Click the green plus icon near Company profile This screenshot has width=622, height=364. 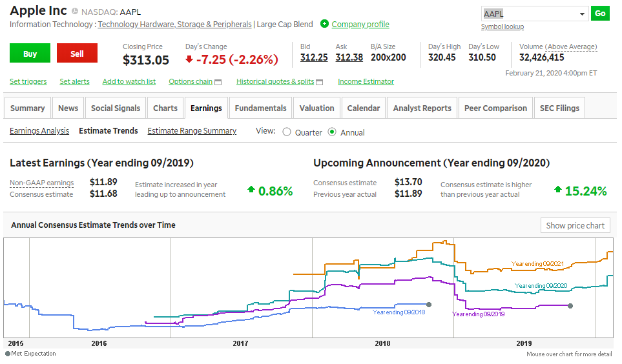tap(324, 24)
